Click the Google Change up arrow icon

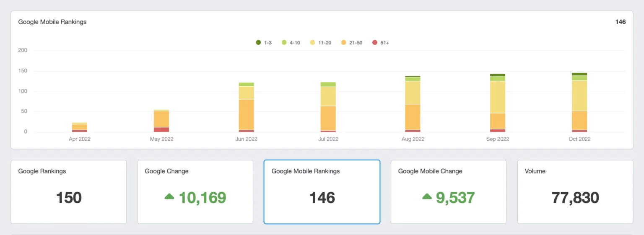169,196
